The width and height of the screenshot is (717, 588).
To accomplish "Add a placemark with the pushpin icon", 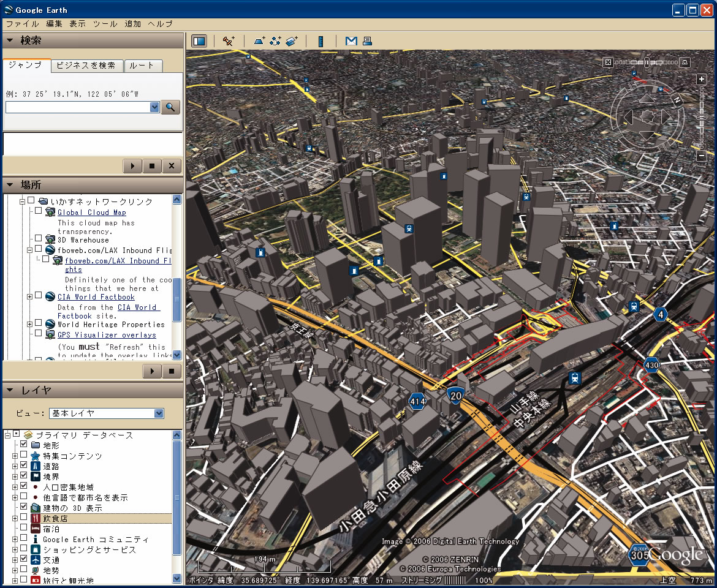I will pos(228,41).
